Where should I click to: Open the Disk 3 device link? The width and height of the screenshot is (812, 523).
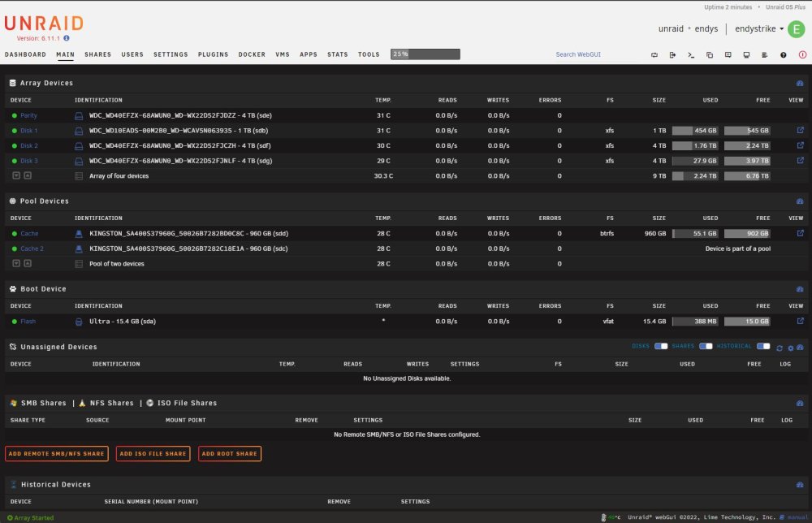29,161
